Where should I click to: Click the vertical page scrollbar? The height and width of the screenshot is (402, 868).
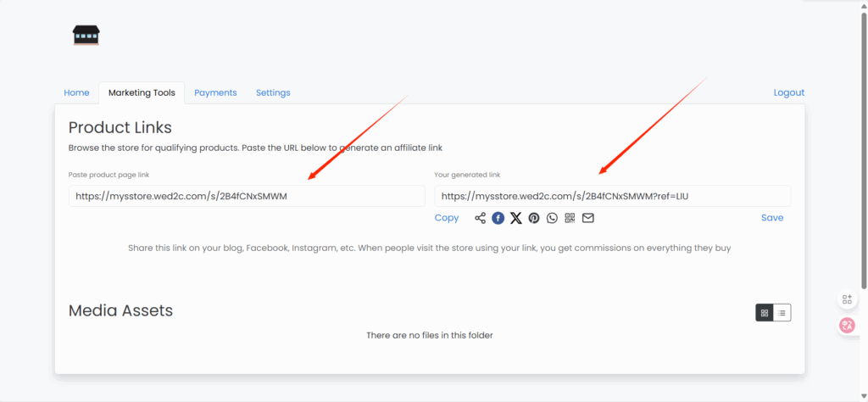pyautogui.click(x=864, y=149)
